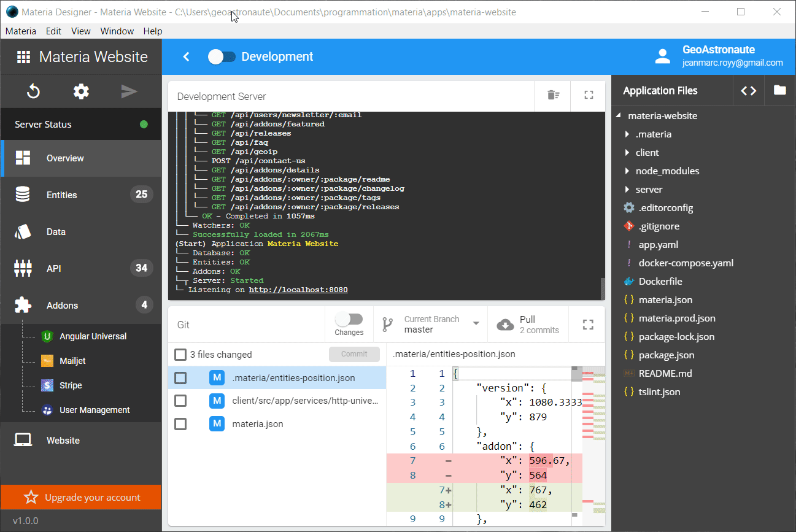This screenshot has width=796, height=532.
Task: Open the Edit menu
Action: (x=53, y=31)
